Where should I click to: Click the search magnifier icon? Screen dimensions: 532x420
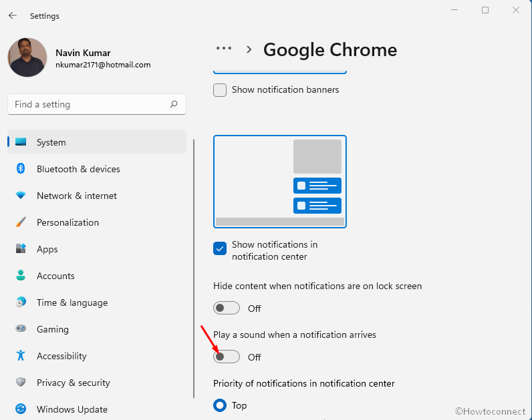174,104
